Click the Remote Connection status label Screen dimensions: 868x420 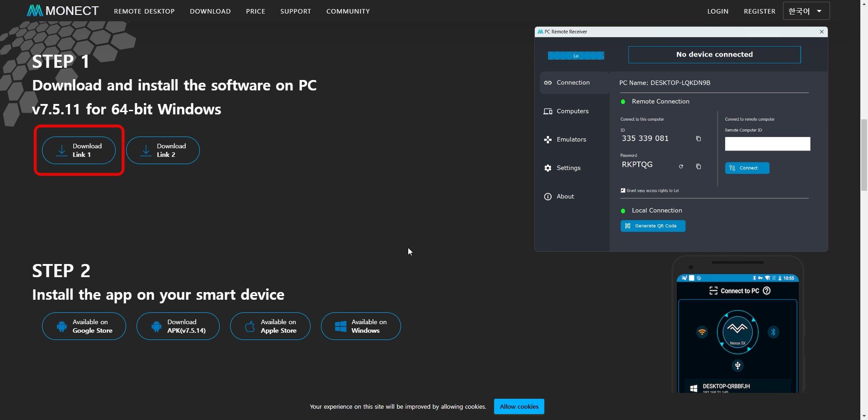point(660,102)
